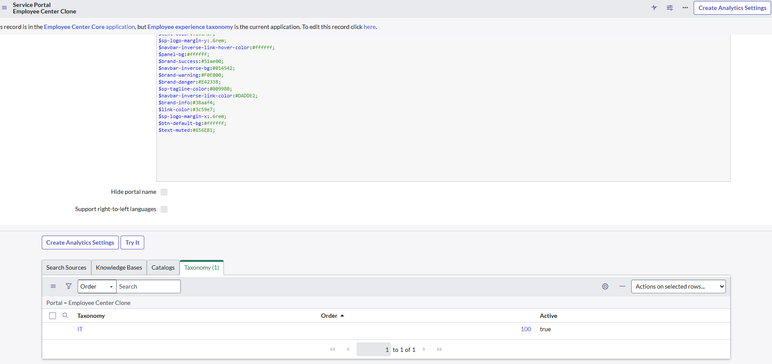
Task: Click the 'here' link to edit record
Action: [369, 27]
